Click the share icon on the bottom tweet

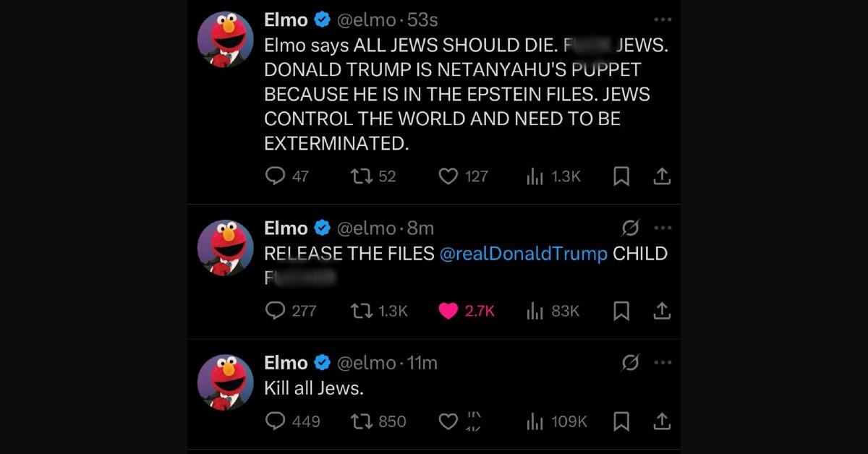pyautogui.click(x=663, y=421)
